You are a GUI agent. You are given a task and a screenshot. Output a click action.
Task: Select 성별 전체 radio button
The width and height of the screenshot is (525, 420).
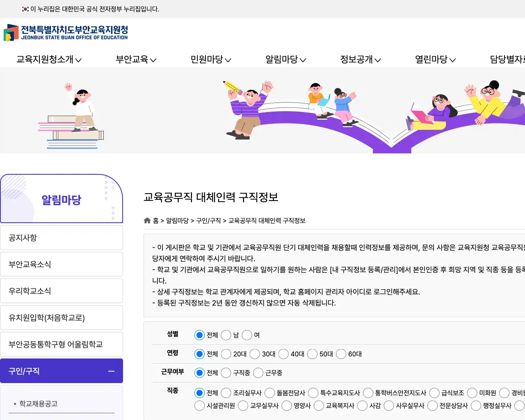pos(199,335)
